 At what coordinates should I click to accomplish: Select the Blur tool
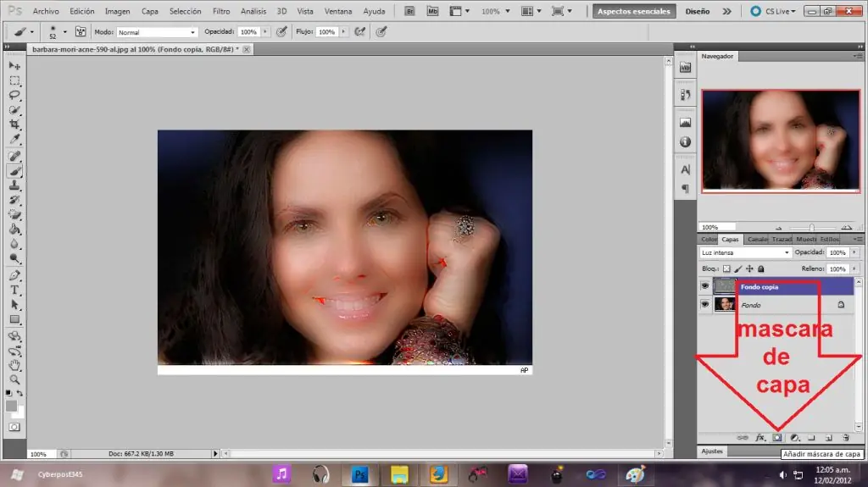coord(14,244)
